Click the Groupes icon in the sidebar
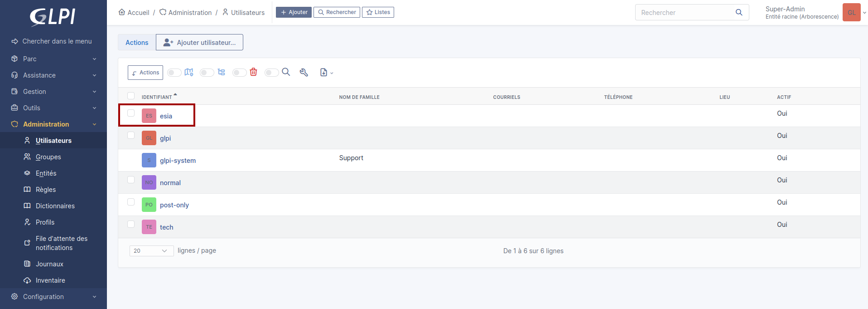The width and height of the screenshot is (868, 309). click(27, 157)
